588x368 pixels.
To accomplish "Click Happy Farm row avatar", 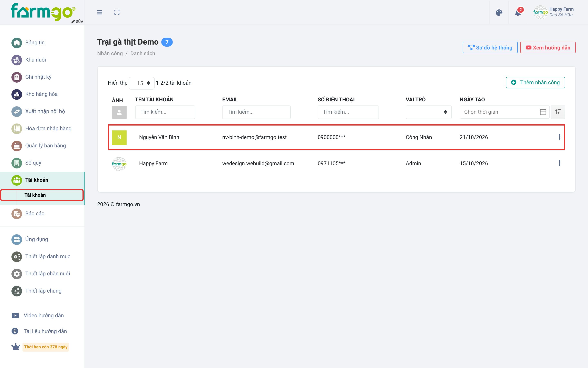I will [x=119, y=164].
